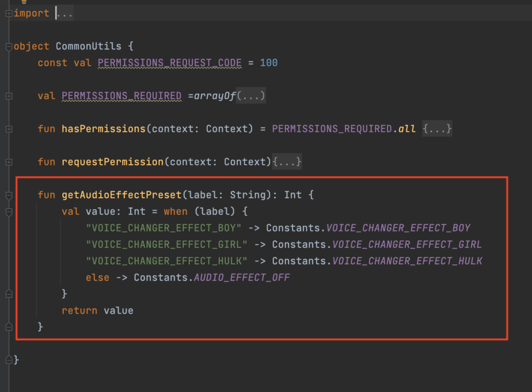This screenshot has height=392, width=532.
Task: Click the "VOICE_CHANGER_EFFECT_GIRL" string literal
Action: click(167, 245)
